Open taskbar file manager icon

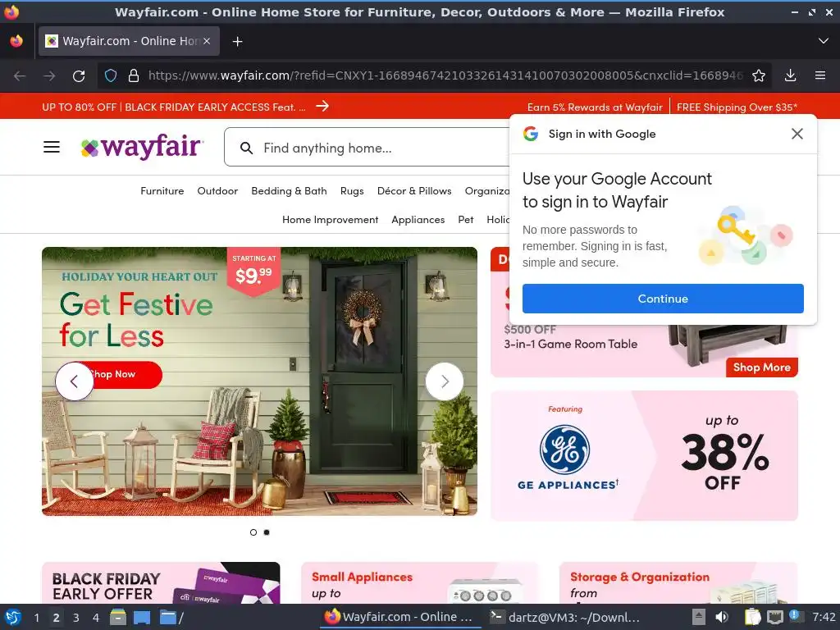118,617
